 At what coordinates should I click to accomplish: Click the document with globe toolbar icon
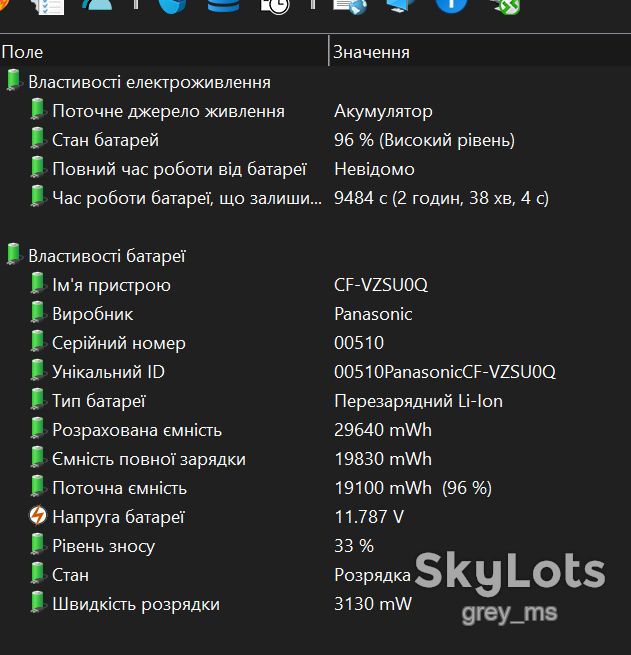pos(350,6)
